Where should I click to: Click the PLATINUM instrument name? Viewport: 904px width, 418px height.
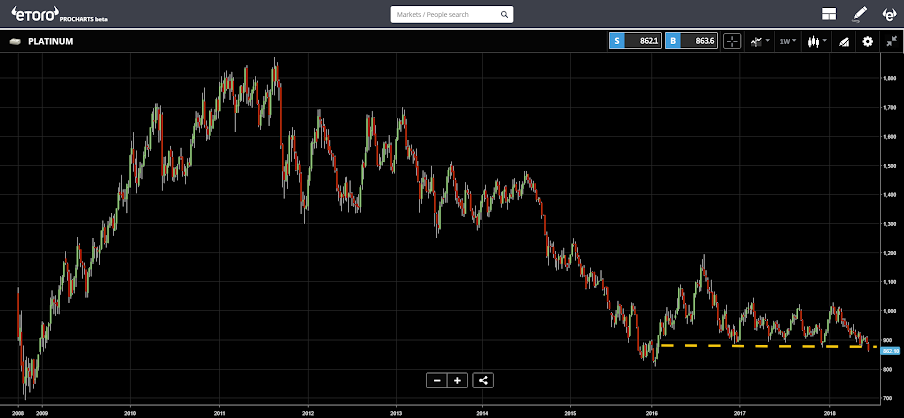pyautogui.click(x=51, y=42)
